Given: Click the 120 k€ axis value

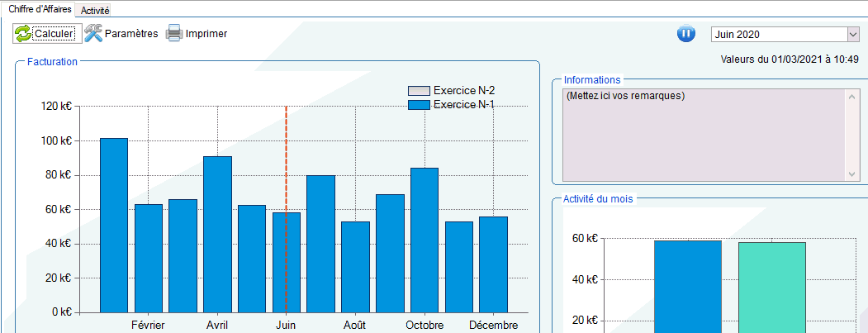Looking at the screenshot, I should (x=56, y=107).
